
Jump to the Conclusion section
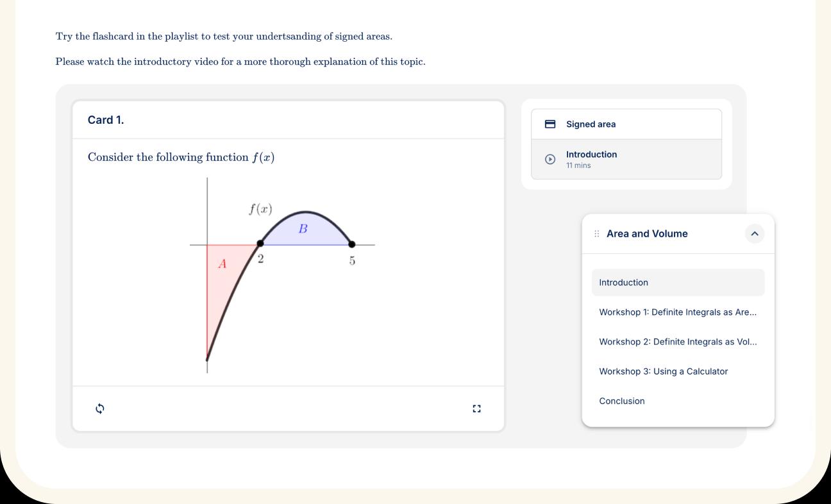(622, 401)
